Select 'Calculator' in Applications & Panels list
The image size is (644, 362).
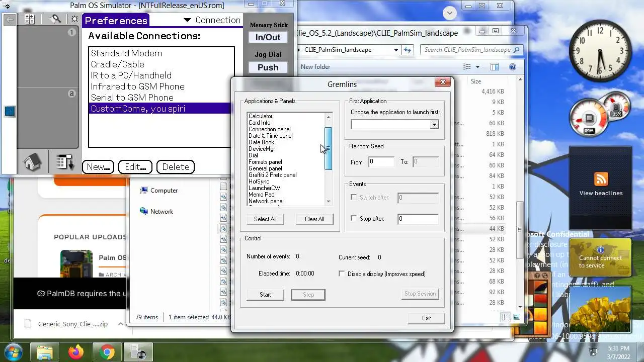point(260,116)
